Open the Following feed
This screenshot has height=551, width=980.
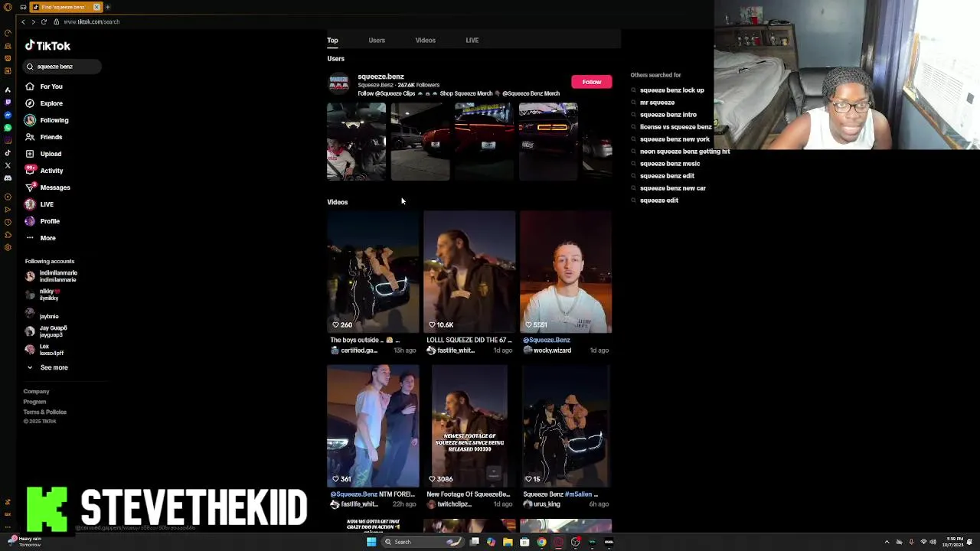click(47, 120)
